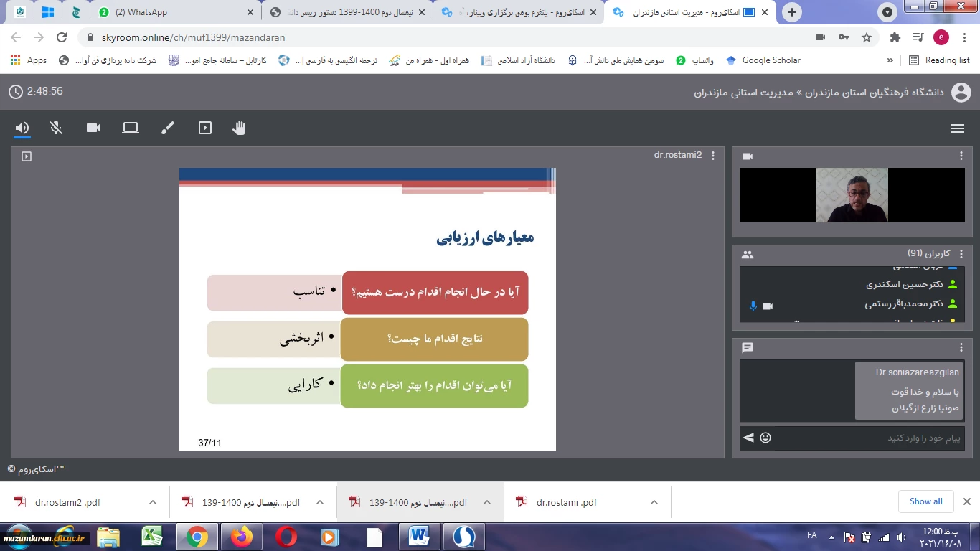The width and height of the screenshot is (980, 551).
Task: Open the video panel three-dot options
Action: 961,156
